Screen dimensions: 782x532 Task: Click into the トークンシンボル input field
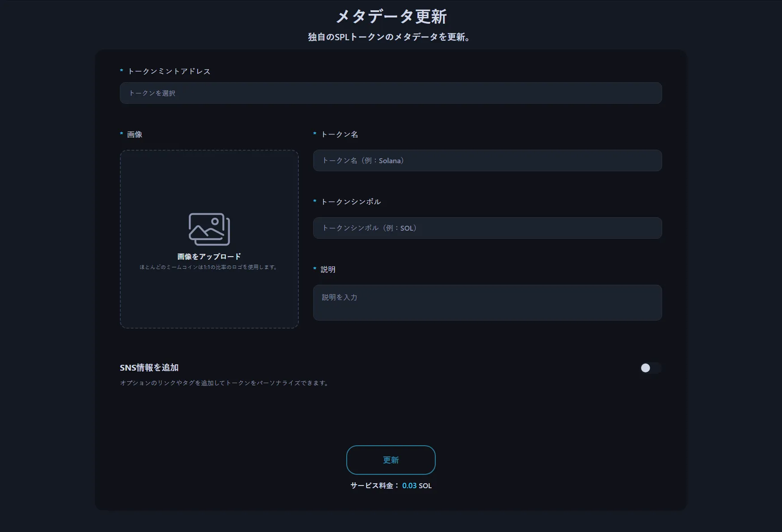[487, 228]
